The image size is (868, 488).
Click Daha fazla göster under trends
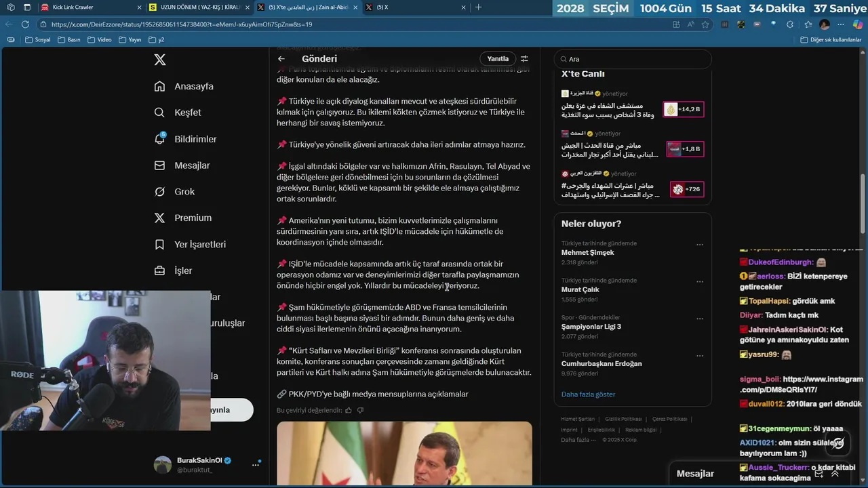pyautogui.click(x=588, y=394)
